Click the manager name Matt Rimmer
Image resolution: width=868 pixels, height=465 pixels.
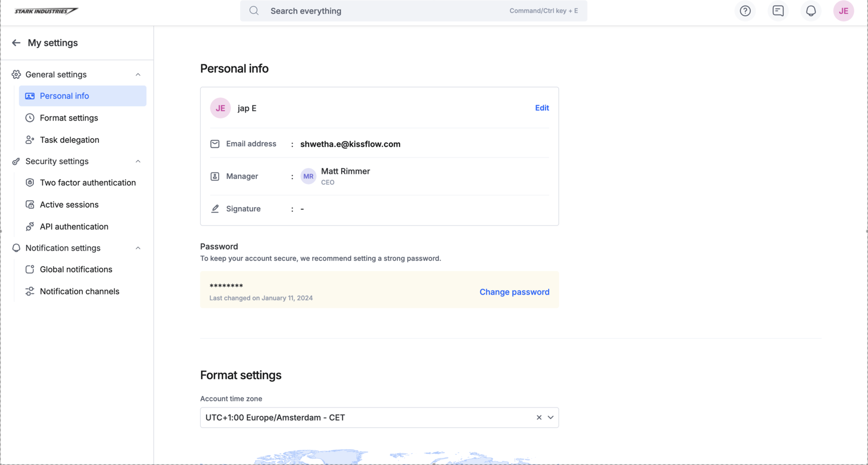(x=346, y=171)
